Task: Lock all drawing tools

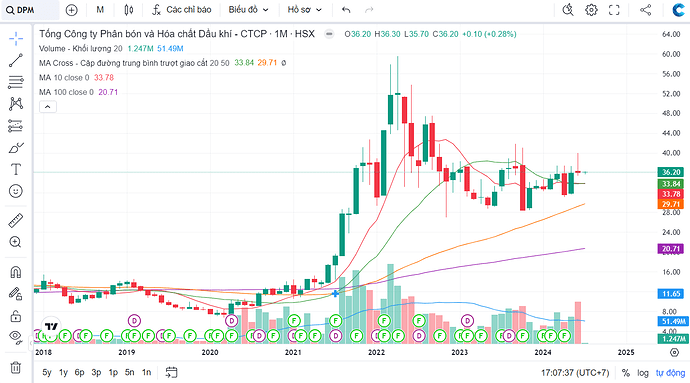Action: (16, 316)
